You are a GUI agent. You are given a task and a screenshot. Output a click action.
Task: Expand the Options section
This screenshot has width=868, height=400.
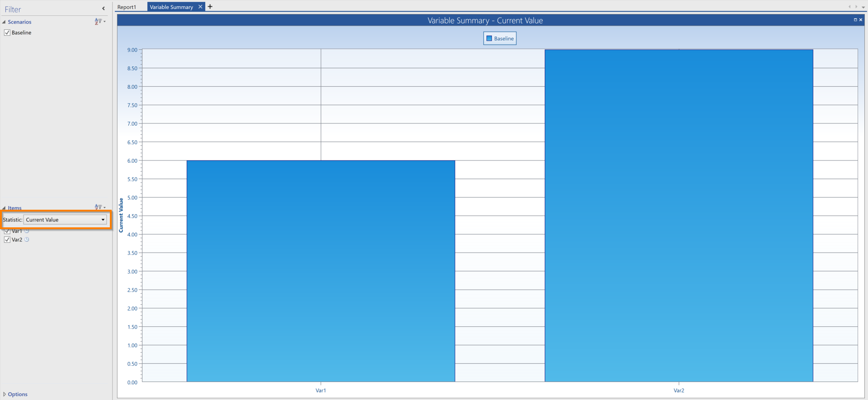click(x=5, y=394)
